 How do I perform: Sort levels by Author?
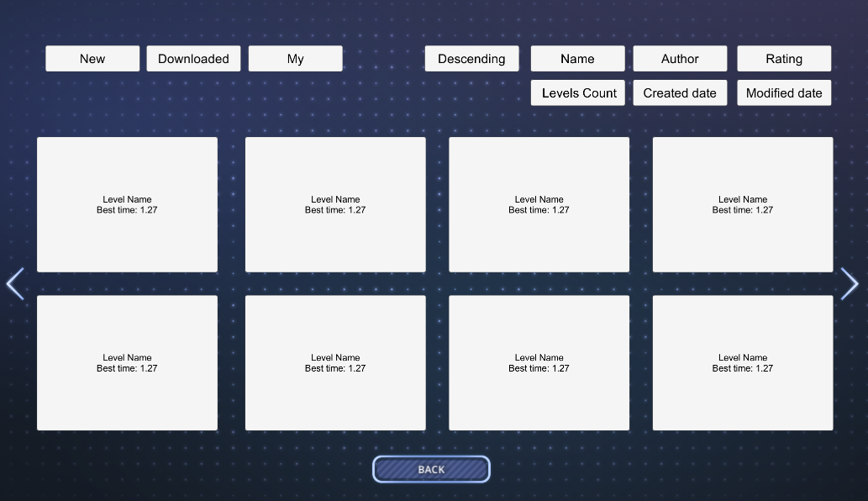tap(681, 59)
